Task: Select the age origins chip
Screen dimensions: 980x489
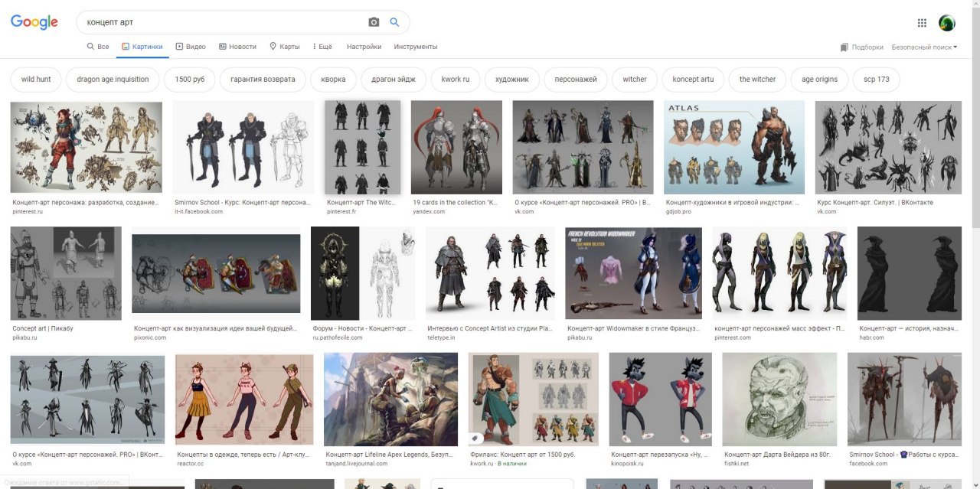Action: pos(819,80)
